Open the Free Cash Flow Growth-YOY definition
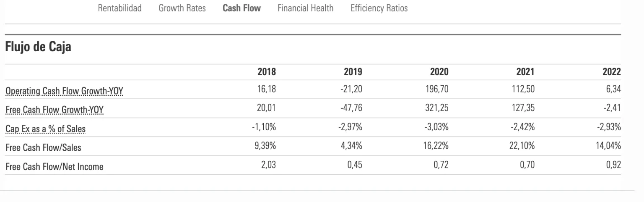Screen dimensions: 644x202 pyautogui.click(x=54, y=110)
